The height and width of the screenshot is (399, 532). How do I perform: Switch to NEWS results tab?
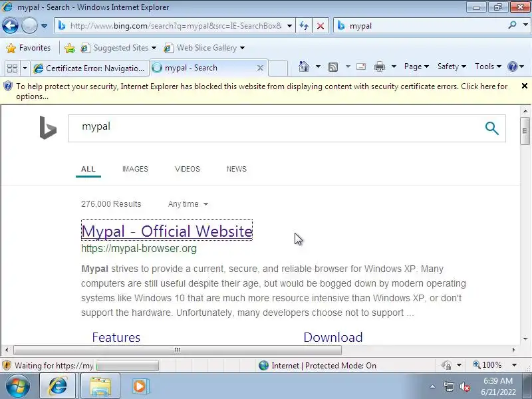tap(237, 169)
